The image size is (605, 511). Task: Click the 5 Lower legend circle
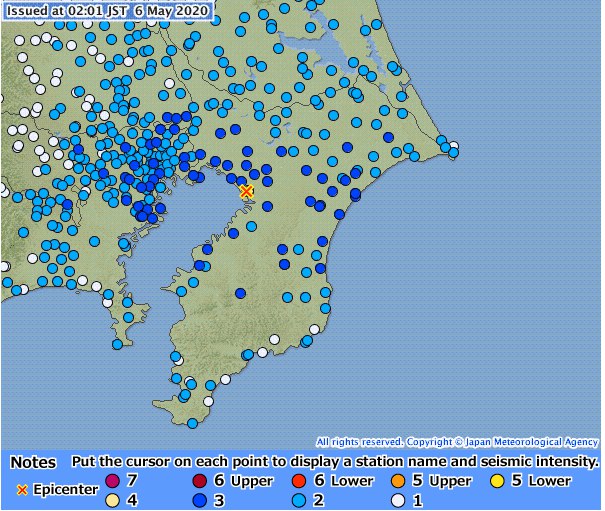[497, 481]
